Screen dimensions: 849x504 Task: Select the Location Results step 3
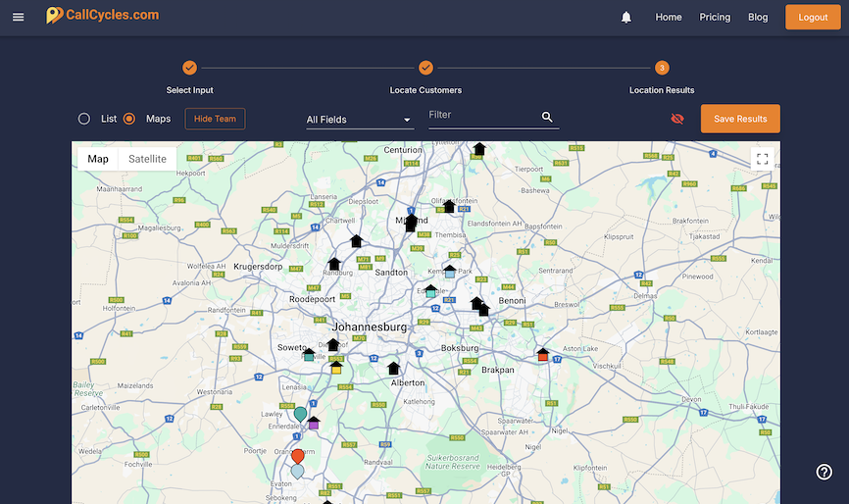coord(662,69)
